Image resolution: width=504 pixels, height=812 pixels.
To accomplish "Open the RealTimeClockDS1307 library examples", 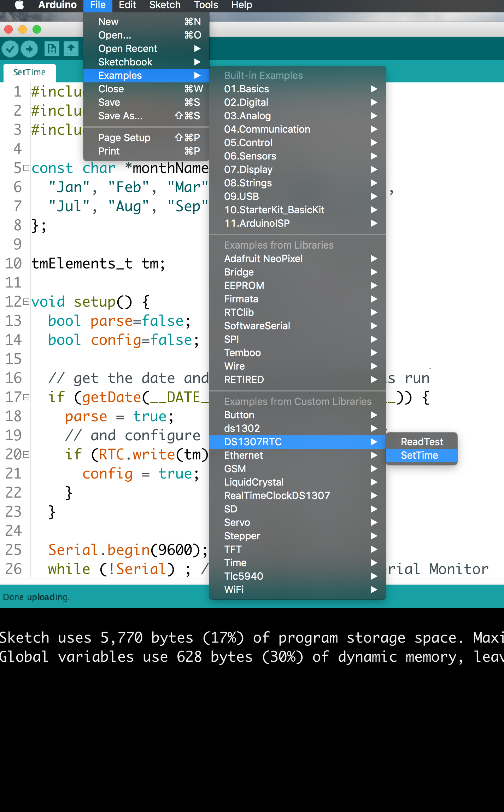I will (298, 495).
